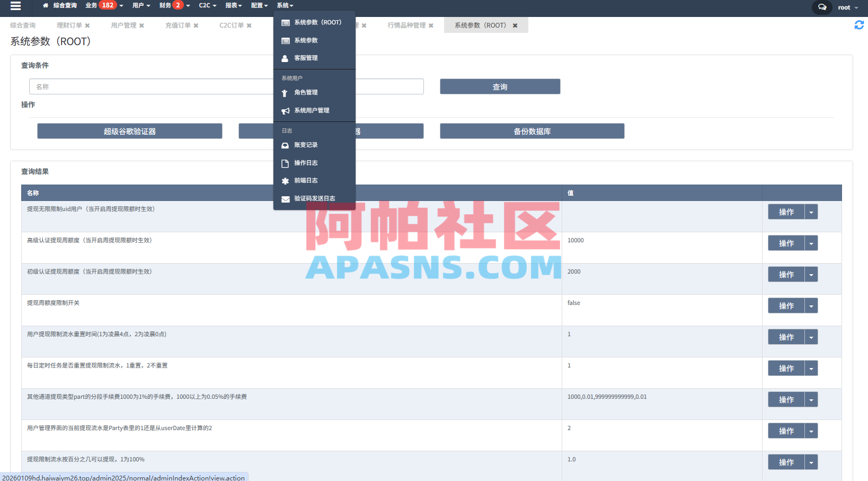Focus the 名称 search input field
868x481 pixels.
tap(226, 86)
